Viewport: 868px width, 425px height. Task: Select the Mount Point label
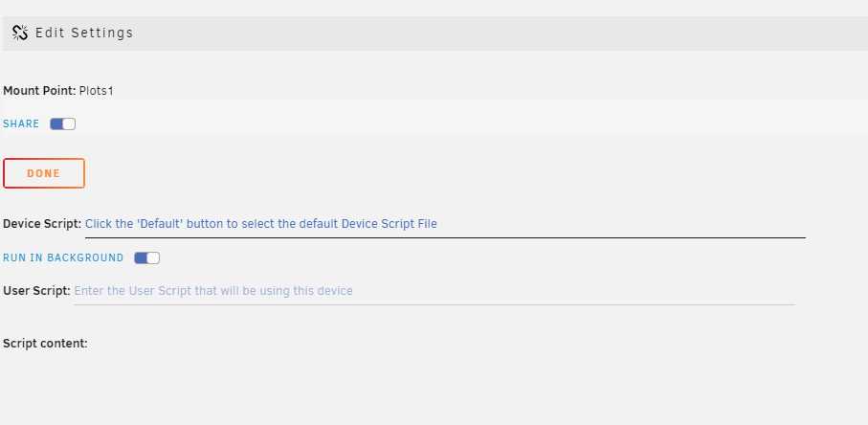pos(39,91)
